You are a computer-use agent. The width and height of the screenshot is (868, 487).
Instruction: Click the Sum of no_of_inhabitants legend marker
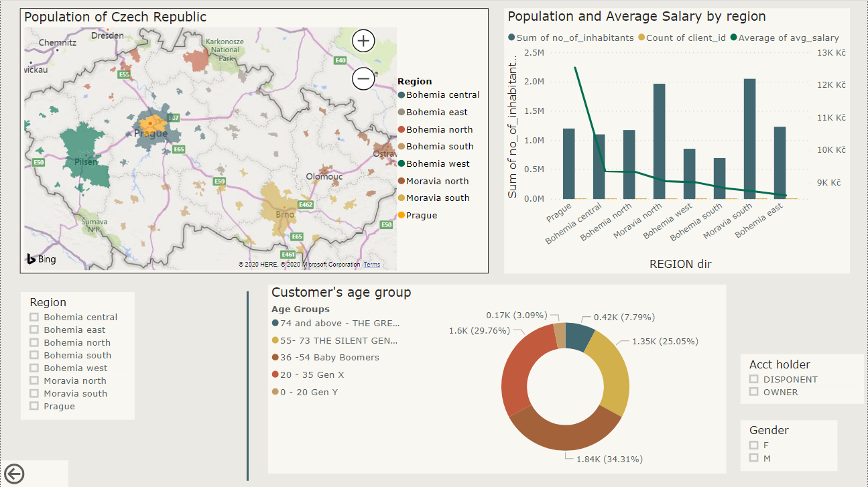pos(510,38)
